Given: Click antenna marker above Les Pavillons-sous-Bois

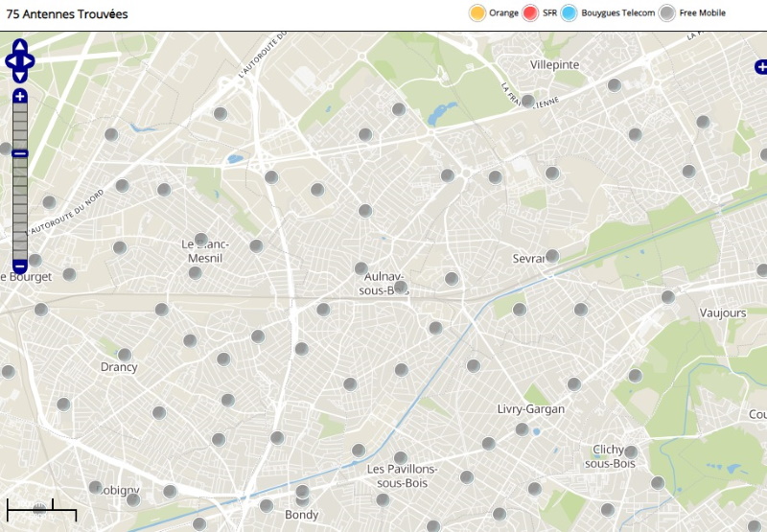Looking at the screenshot, I should pyautogui.click(x=401, y=457).
